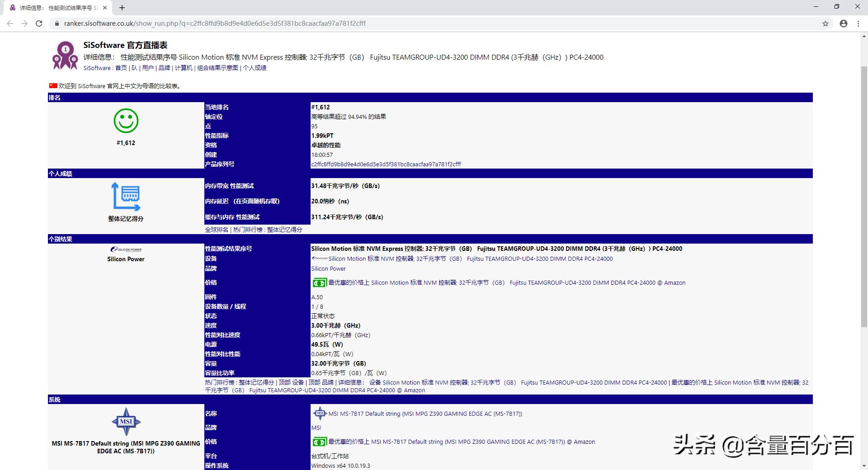
Task: Select the SiSoftware details browser tab
Action: tap(58, 8)
